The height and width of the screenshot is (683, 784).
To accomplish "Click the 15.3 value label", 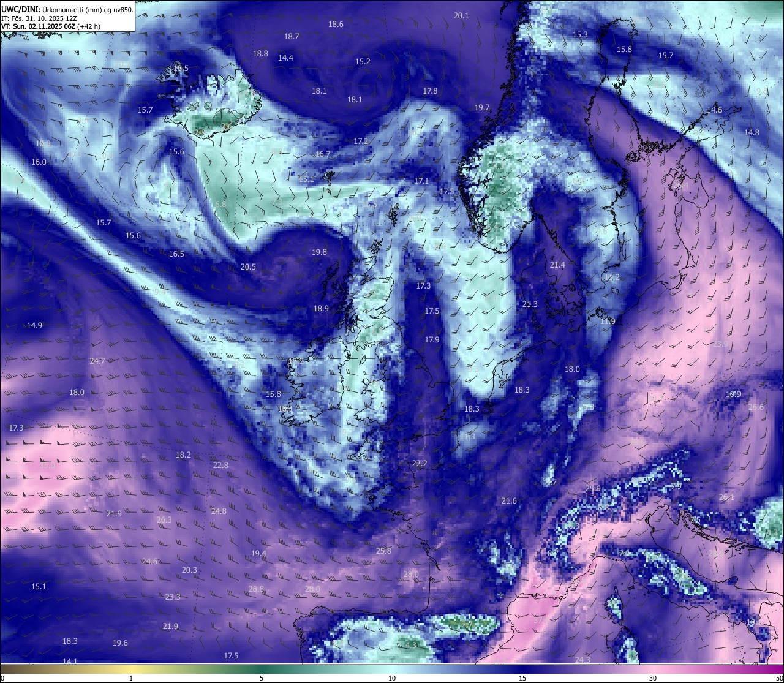I will click(580, 35).
